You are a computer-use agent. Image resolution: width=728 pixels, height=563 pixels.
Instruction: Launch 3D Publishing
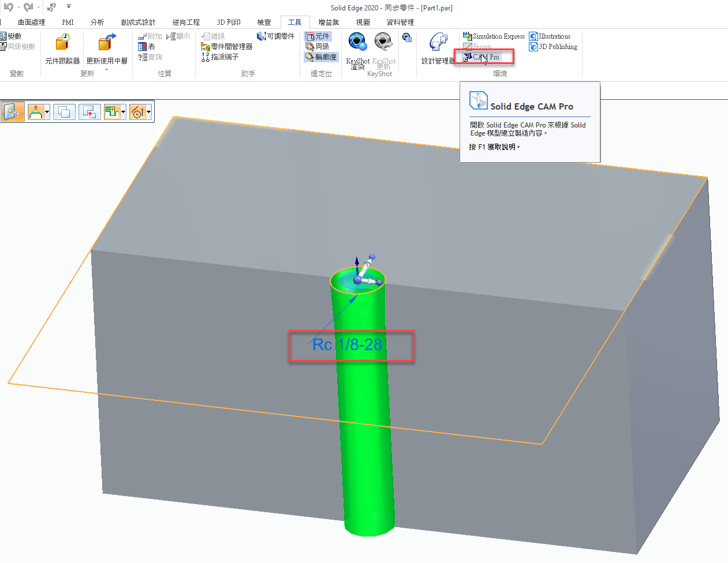click(553, 47)
